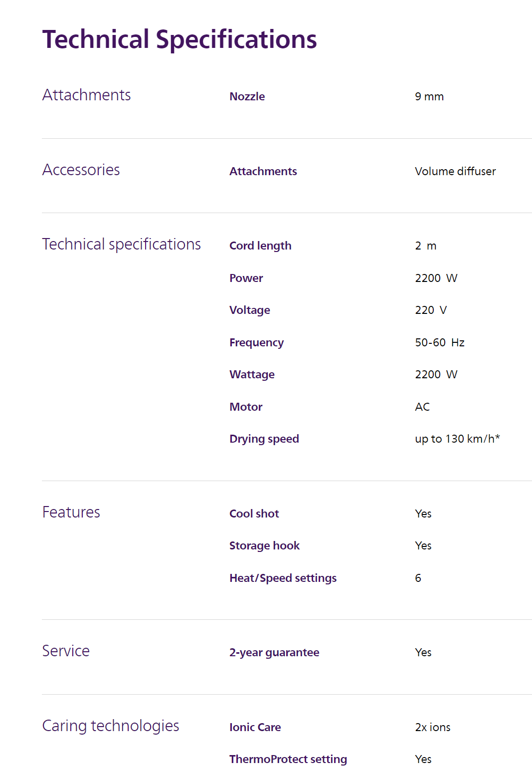The image size is (532, 782).
Task: Click the Technical Specifications page heading
Action: pos(179,39)
